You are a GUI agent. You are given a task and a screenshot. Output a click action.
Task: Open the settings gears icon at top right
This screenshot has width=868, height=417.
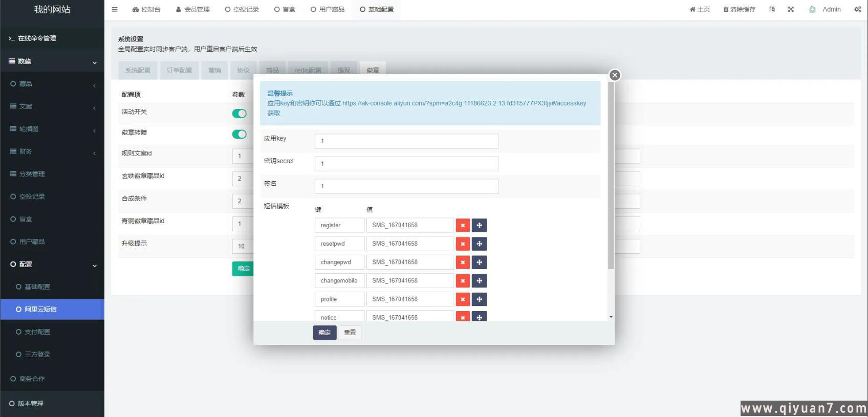858,9
